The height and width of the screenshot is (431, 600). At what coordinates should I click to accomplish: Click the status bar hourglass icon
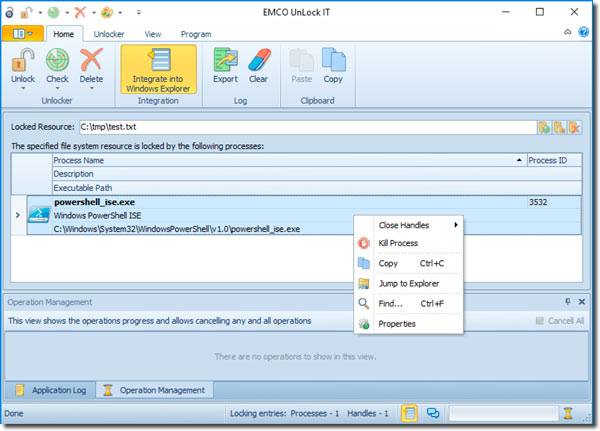coord(568,413)
